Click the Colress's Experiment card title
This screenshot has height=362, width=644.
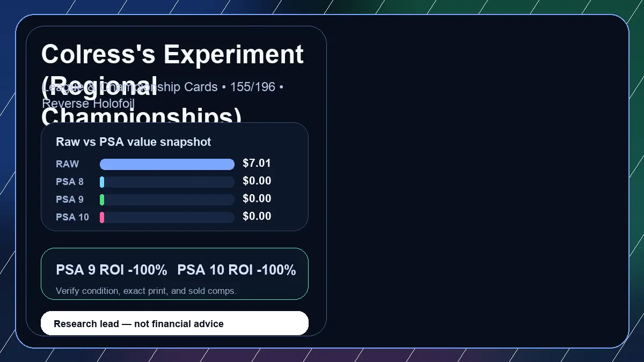coord(173,86)
